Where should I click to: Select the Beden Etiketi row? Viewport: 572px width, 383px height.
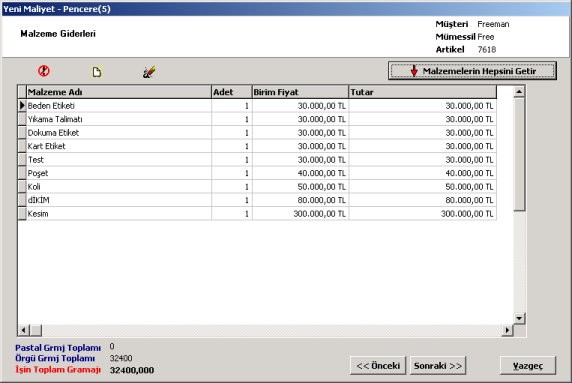257,106
